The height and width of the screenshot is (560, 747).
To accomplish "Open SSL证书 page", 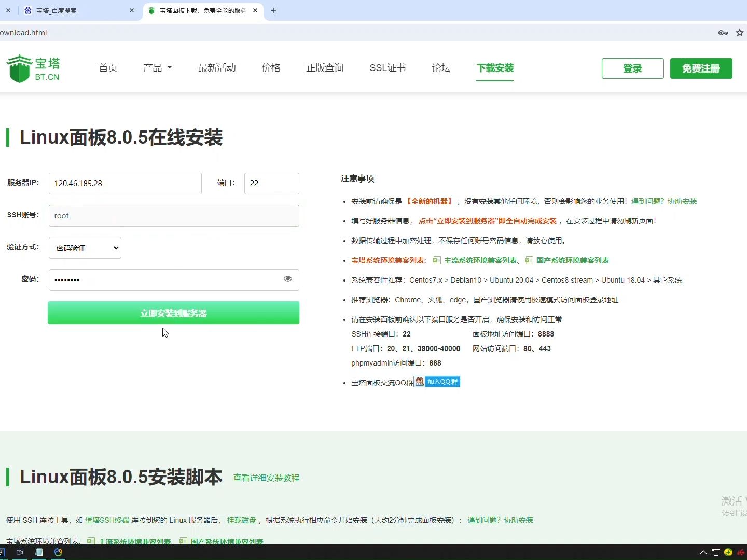I will (x=388, y=68).
